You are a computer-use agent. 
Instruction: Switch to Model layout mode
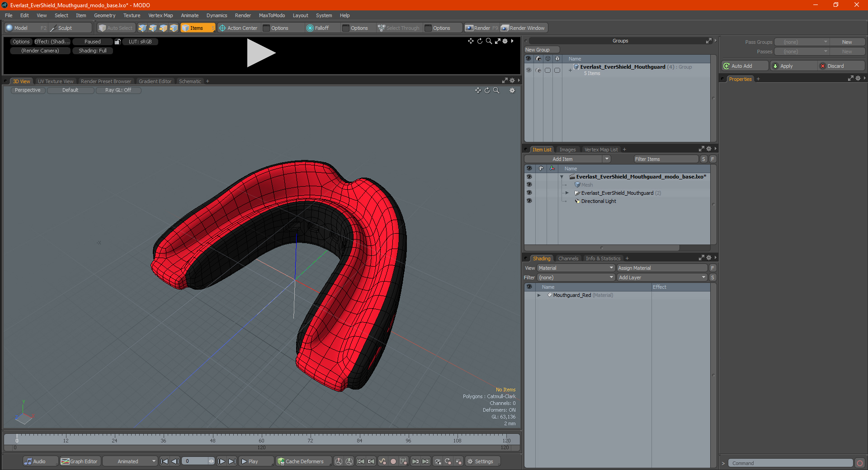[x=26, y=28]
